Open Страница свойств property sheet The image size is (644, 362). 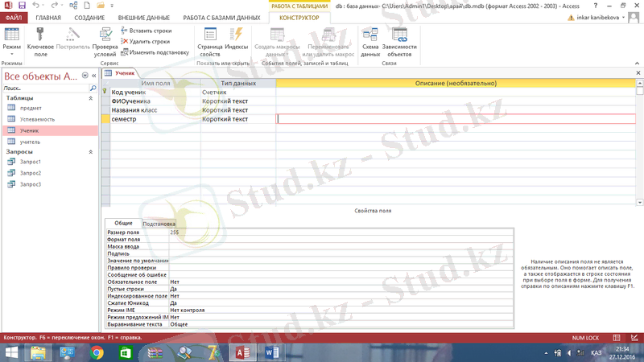(210, 43)
